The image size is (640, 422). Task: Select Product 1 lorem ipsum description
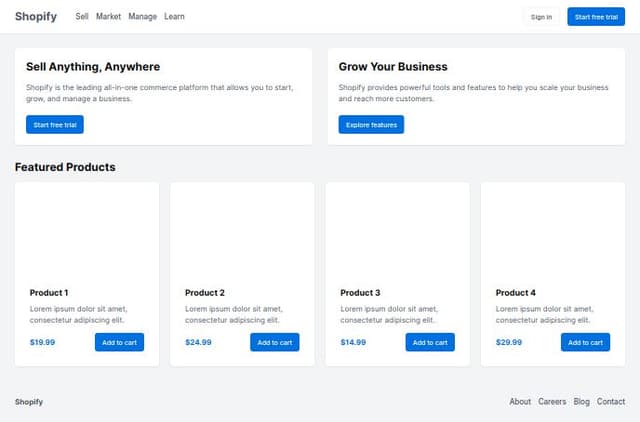tap(78, 314)
